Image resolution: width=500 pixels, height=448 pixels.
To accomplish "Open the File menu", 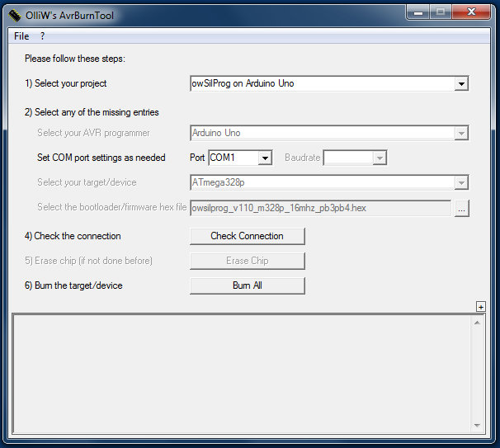I will (21, 36).
